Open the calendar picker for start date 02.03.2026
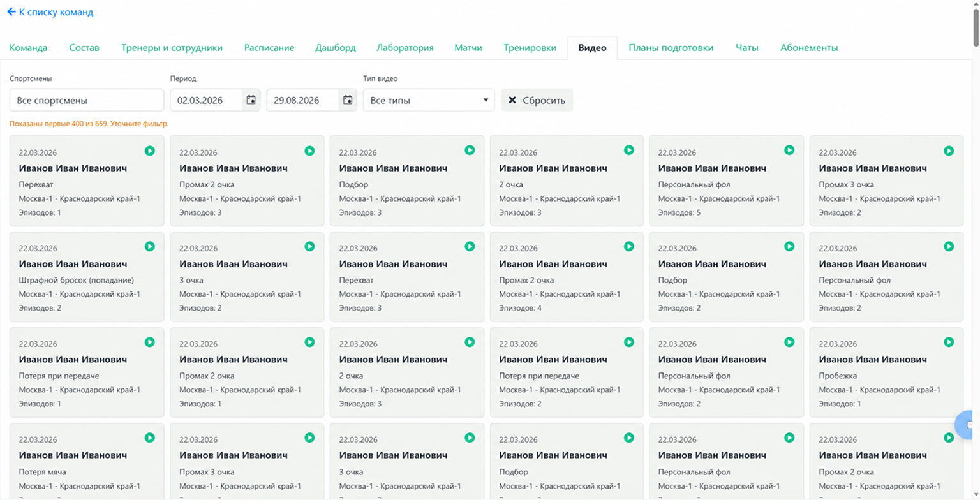 click(x=251, y=100)
